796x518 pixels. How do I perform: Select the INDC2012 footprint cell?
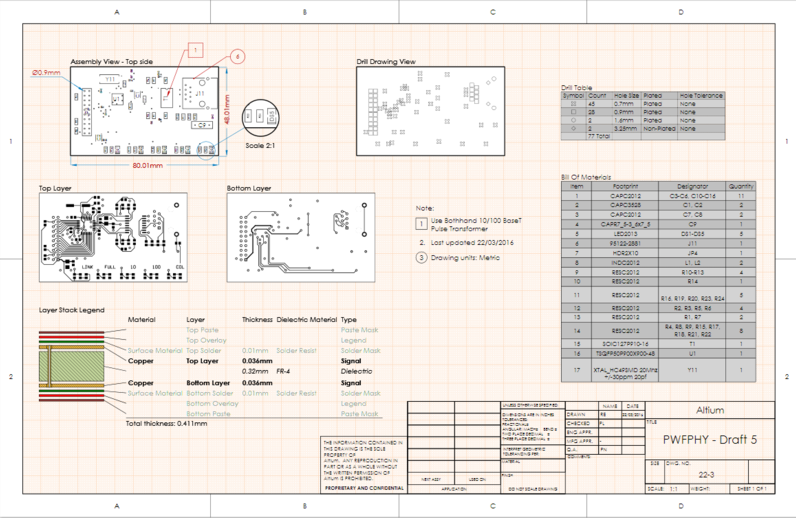tap(625, 263)
